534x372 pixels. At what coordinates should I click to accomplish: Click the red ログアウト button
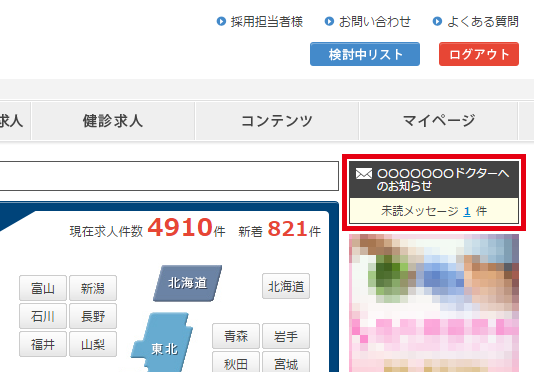click(479, 54)
